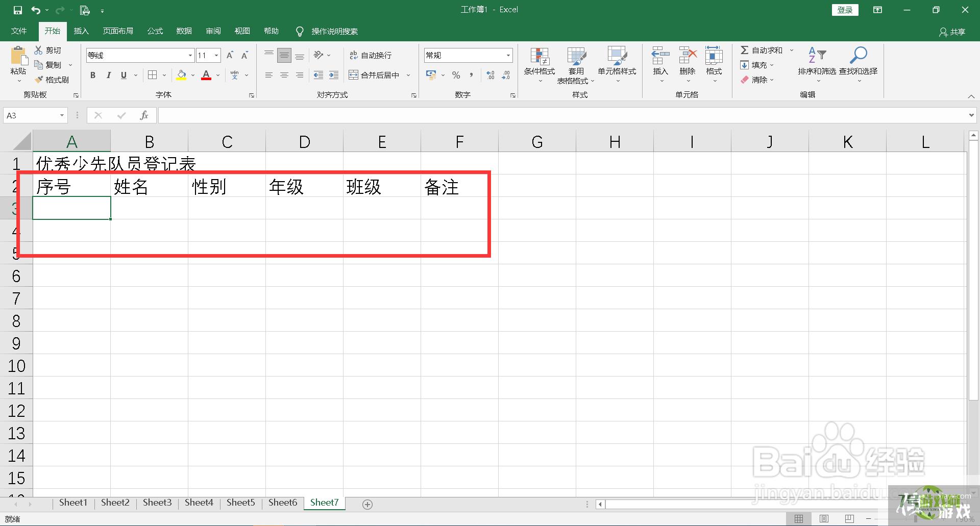Screen dimensions: 980x526
Task: Click the Format Painter brush icon
Action: click(39, 80)
